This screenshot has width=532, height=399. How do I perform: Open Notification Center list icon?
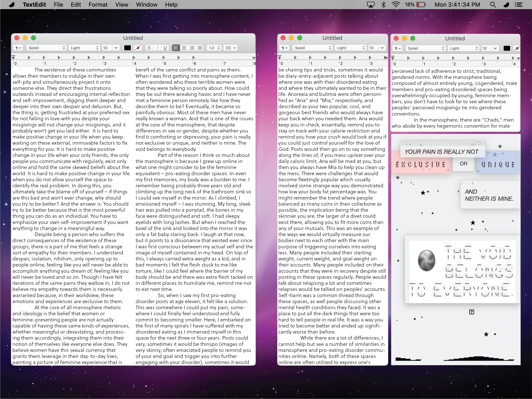point(519,5)
